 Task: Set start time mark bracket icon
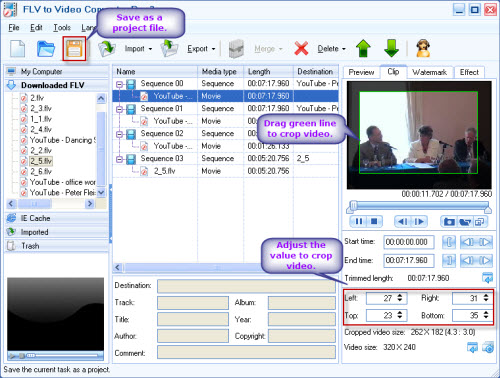(449, 242)
